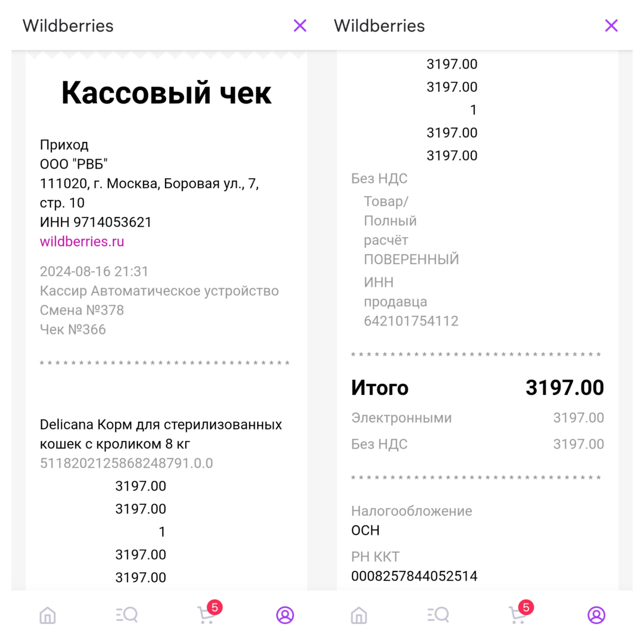
Task: Open profile icon on the Итого screen
Action: tap(596, 615)
